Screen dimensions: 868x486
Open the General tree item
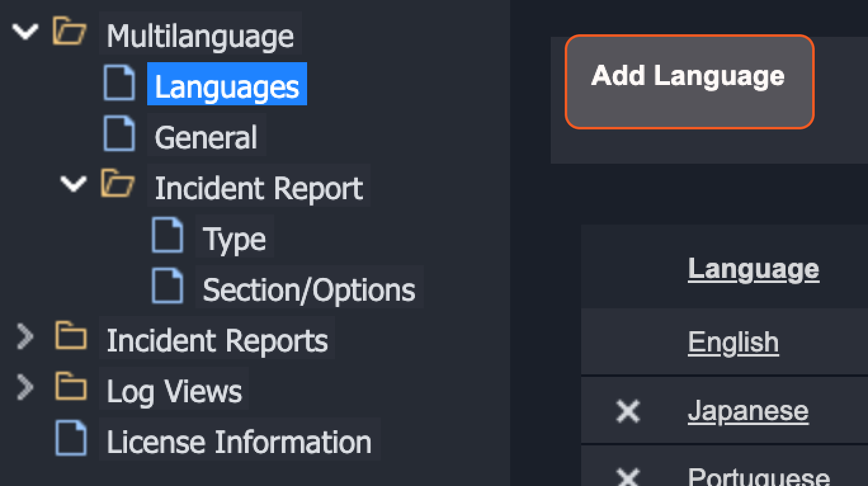206,138
